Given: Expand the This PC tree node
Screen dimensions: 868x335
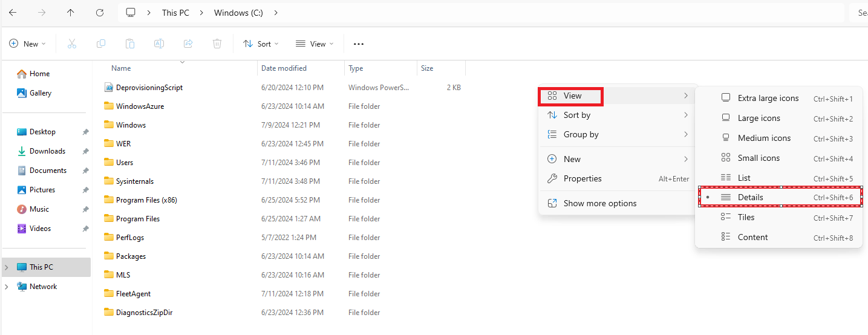Looking at the screenshot, I should click(x=7, y=267).
